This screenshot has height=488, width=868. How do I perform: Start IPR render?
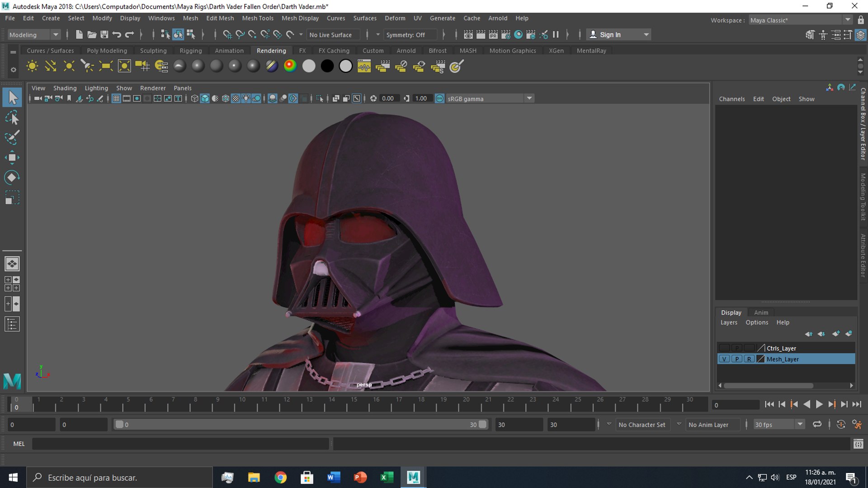(493, 34)
